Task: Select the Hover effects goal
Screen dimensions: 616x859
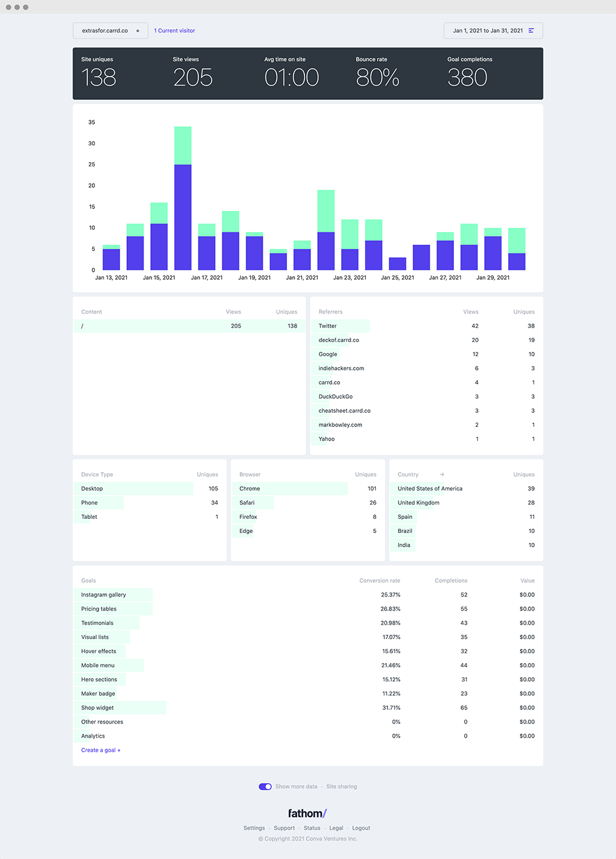Action: click(308, 651)
